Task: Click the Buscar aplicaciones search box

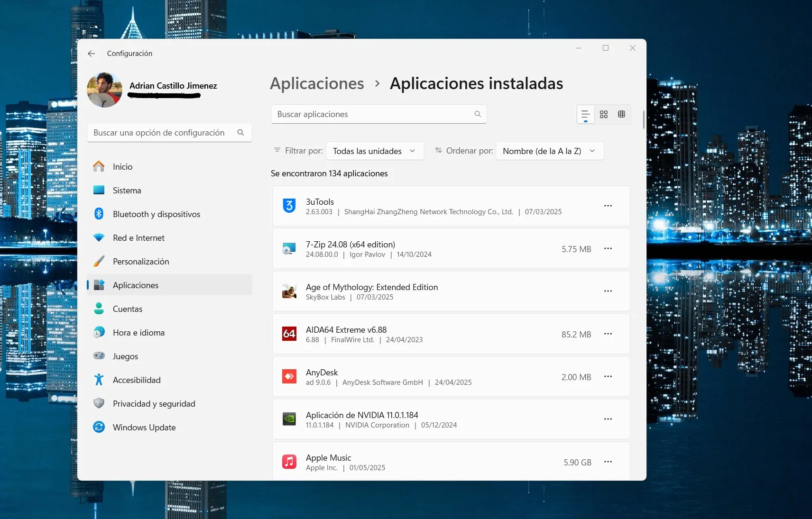Action: [x=378, y=114]
